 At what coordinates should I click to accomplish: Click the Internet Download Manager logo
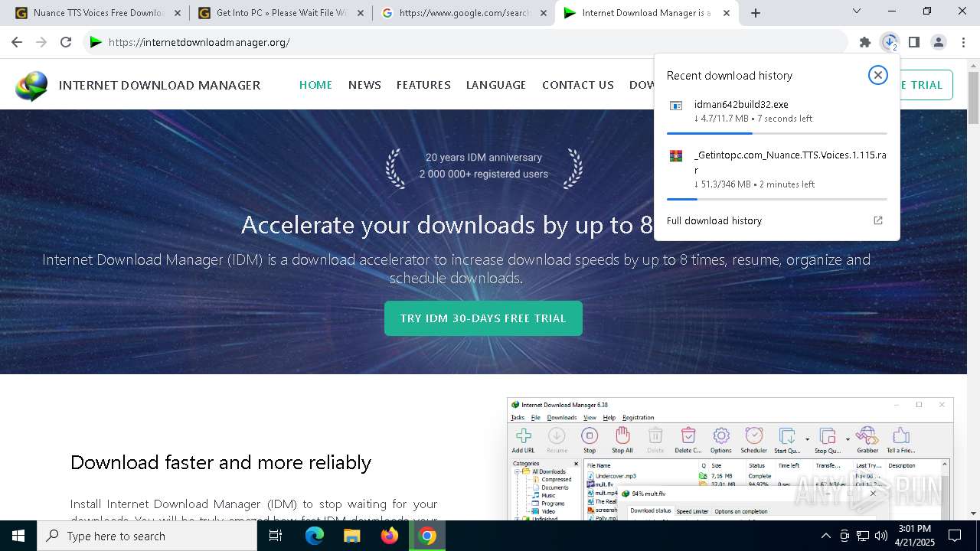31,85
